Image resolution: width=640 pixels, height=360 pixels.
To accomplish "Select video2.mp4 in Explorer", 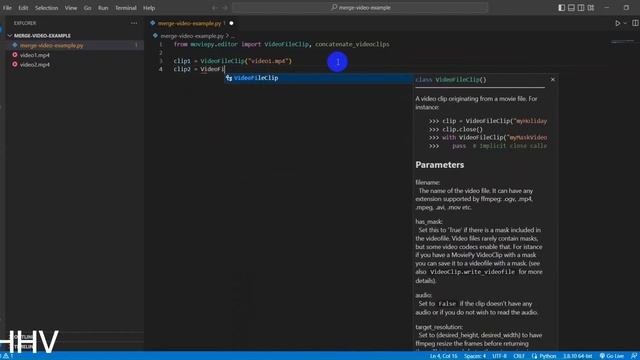I will point(75,64).
